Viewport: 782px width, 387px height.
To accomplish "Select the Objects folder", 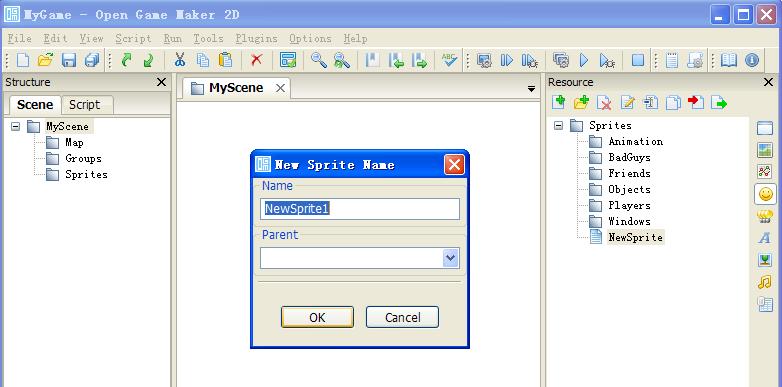I will [x=629, y=190].
